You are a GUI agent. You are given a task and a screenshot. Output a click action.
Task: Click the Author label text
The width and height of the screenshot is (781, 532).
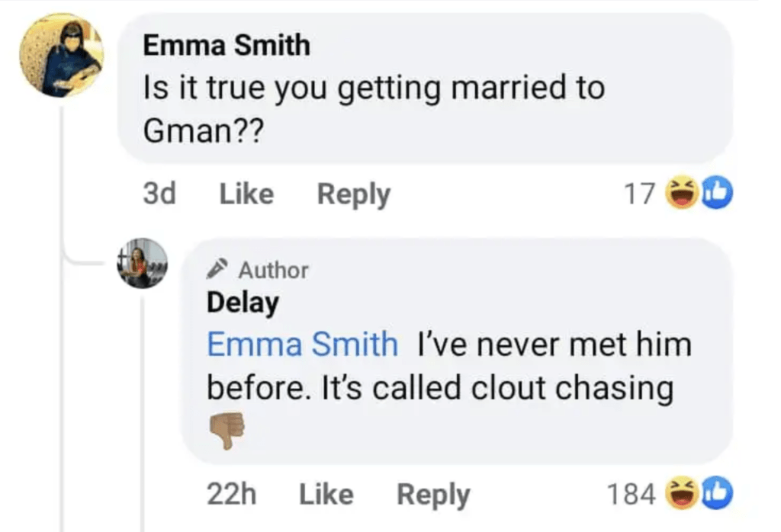tap(274, 271)
